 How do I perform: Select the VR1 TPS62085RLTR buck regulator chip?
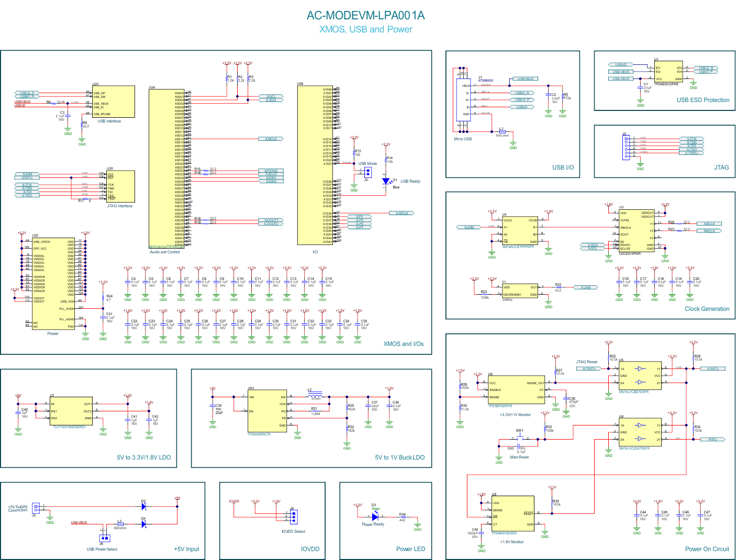tap(267, 411)
